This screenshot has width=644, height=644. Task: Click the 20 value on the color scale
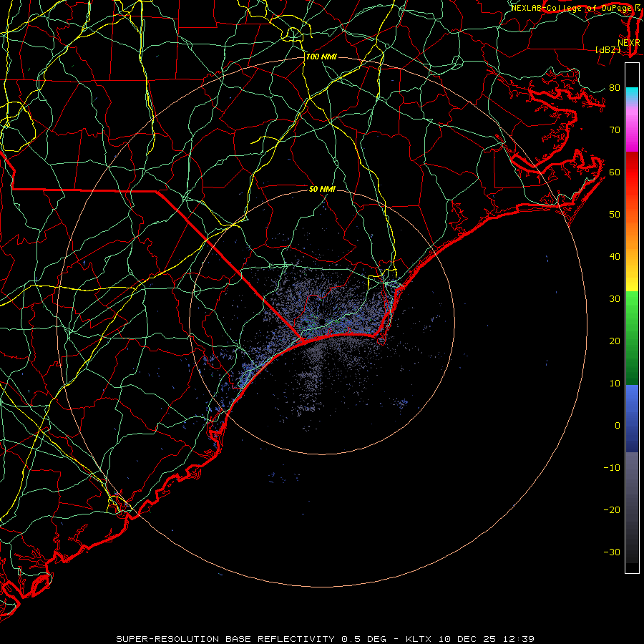615,341
